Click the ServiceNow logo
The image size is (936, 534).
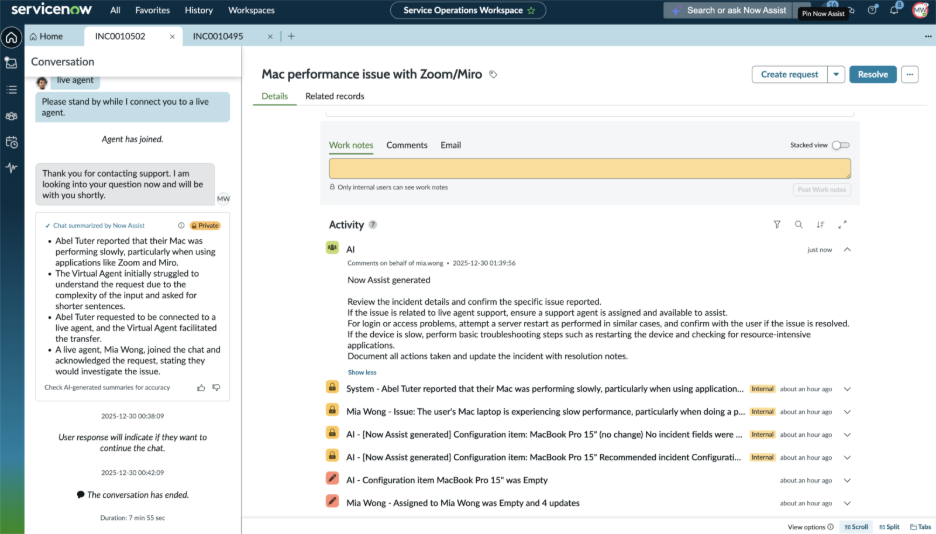[x=51, y=10]
